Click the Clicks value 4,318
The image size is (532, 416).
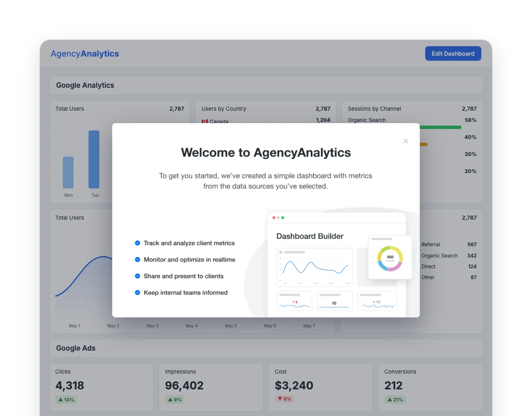[x=70, y=386]
